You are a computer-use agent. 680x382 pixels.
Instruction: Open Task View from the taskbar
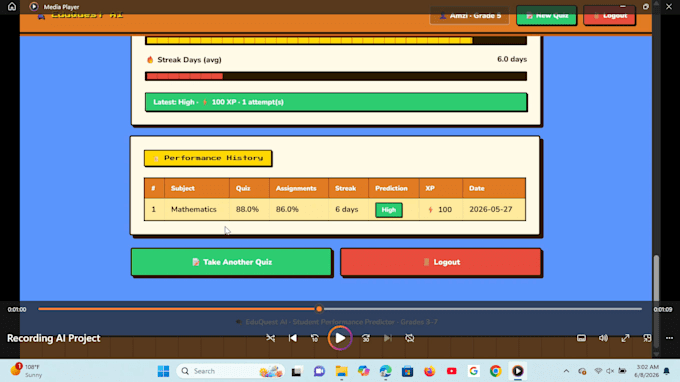tap(297, 371)
